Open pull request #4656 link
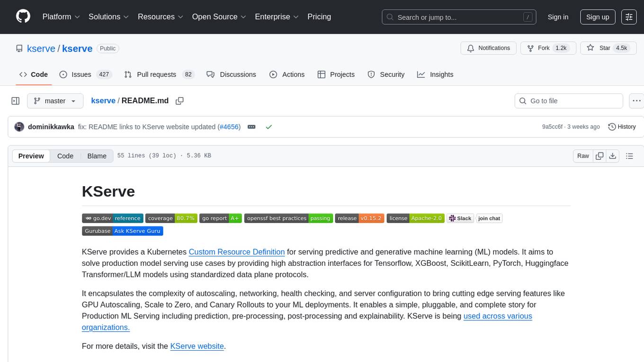 pos(229,127)
